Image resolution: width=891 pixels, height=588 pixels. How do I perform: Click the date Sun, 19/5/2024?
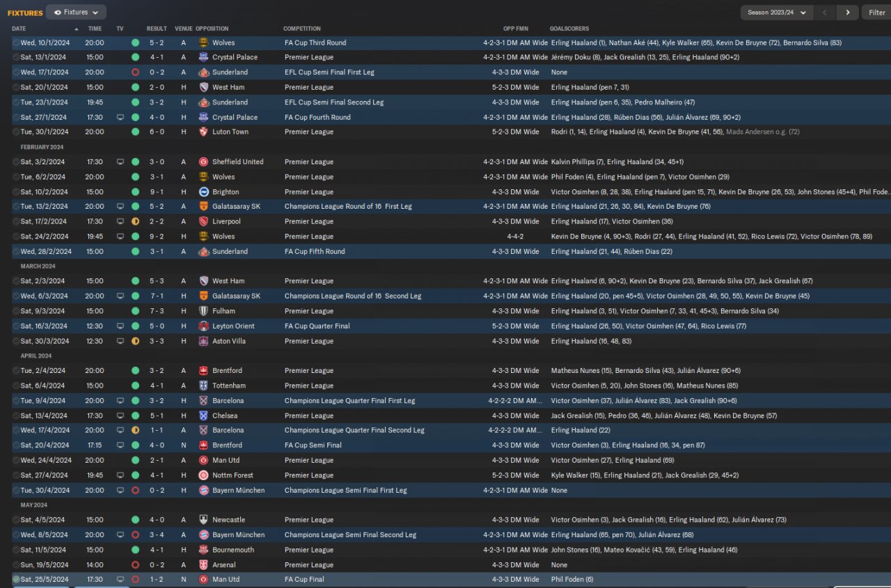(x=45, y=565)
